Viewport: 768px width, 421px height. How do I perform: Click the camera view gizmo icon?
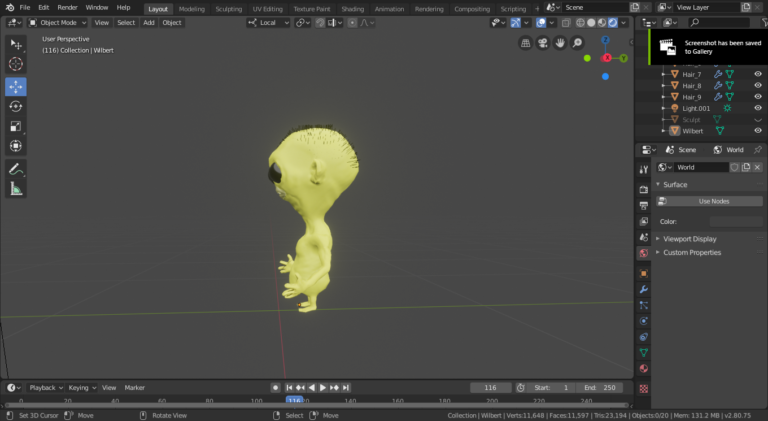(x=543, y=43)
